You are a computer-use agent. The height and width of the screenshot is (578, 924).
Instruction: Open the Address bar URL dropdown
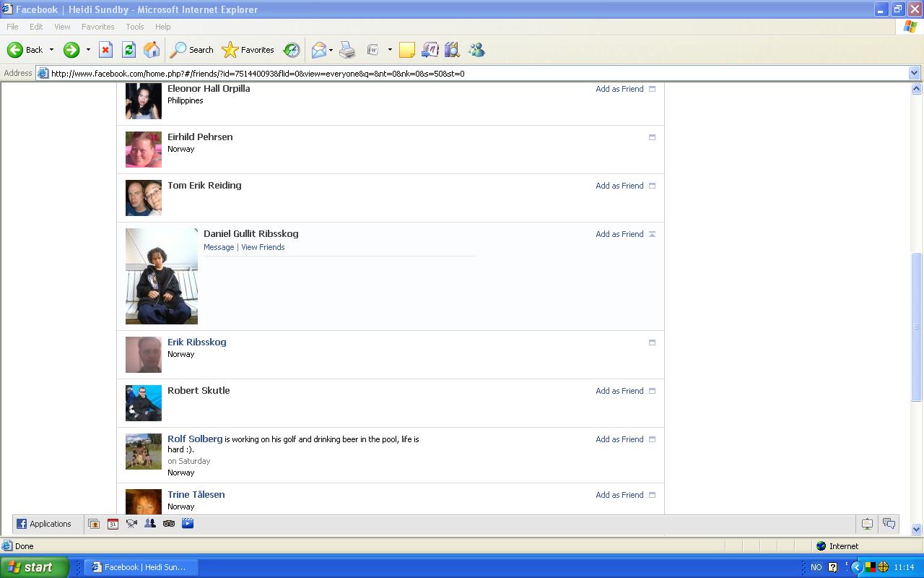pyautogui.click(x=914, y=73)
